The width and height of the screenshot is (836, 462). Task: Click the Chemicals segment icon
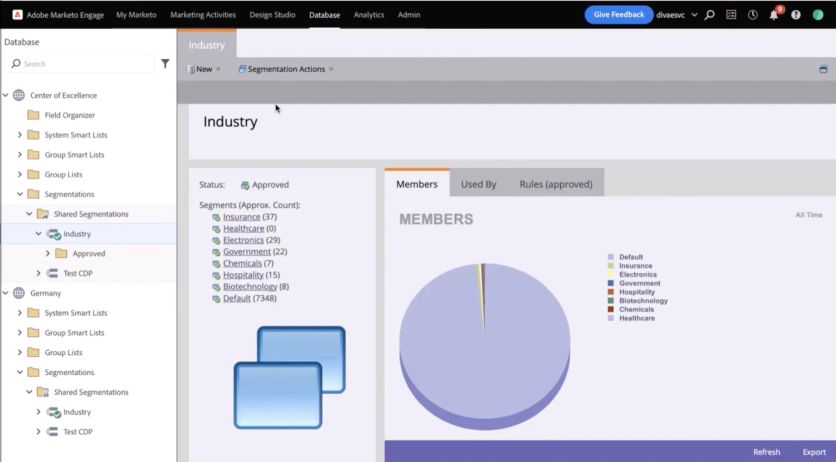pos(216,264)
